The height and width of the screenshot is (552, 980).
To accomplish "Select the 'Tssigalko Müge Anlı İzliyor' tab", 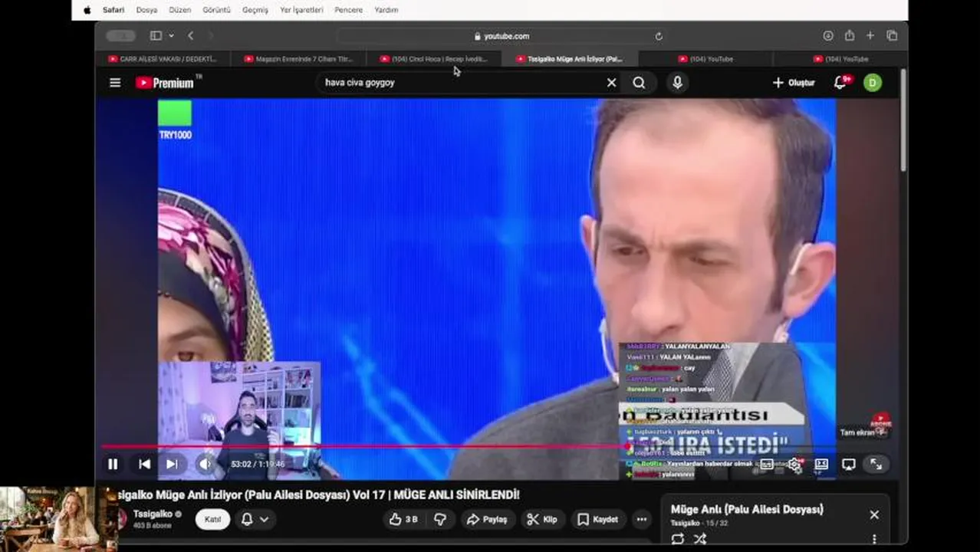I will [570, 59].
